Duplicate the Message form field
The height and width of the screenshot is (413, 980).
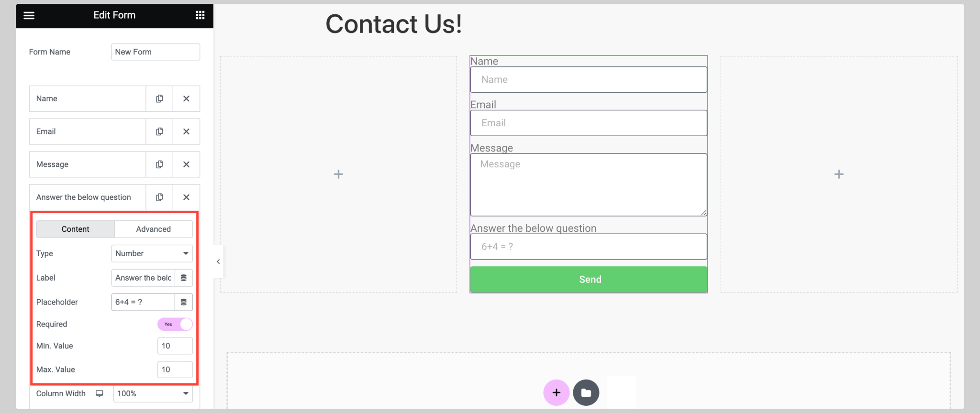159,164
